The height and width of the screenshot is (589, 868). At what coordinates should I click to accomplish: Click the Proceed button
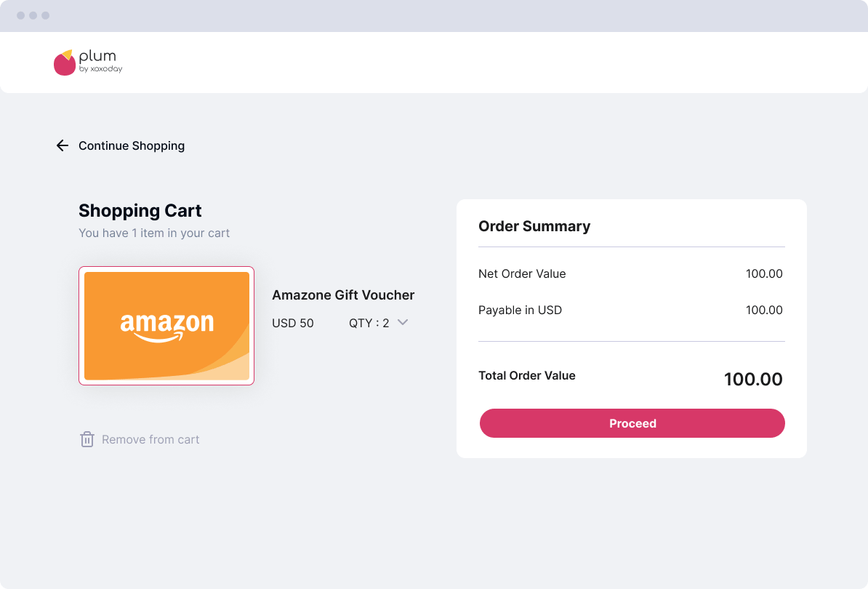pos(632,423)
